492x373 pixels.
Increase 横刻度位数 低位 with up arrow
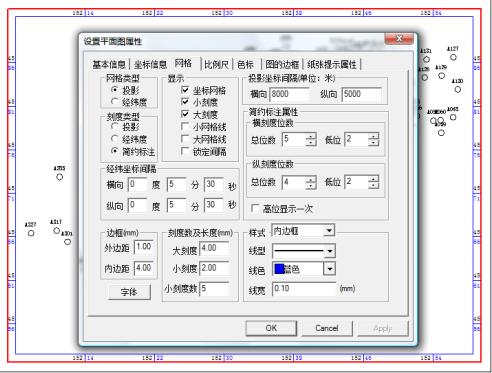[374, 136]
